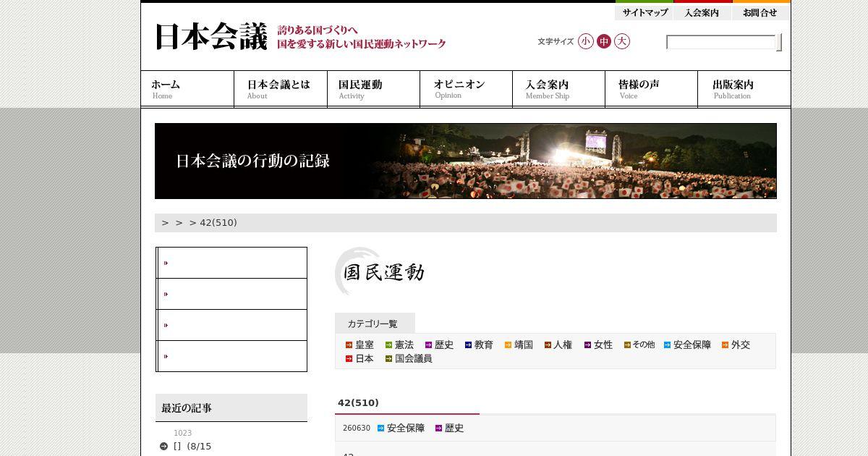Image resolution: width=868 pixels, height=456 pixels.
Task: Open オピニオン Opinion menu
Action: tap(466, 89)
